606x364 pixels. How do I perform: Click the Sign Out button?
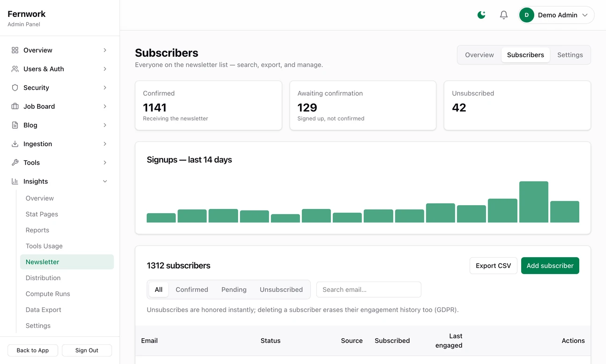pyautogui.click(x=87, y=350)
